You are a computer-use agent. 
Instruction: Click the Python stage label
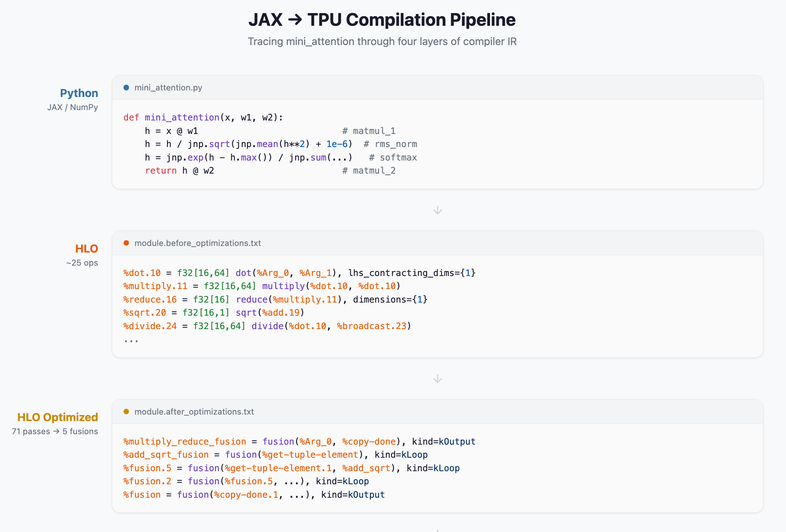click(x=79, y=93)
